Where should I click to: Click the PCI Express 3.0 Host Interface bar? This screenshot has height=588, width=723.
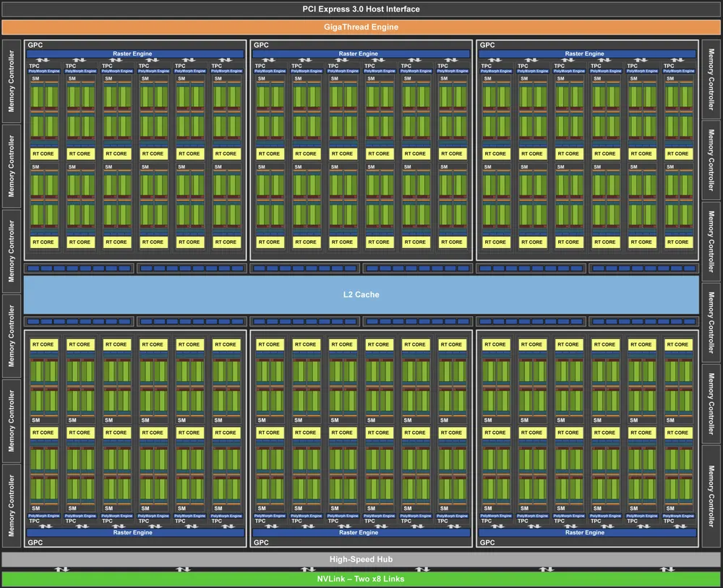361,9
